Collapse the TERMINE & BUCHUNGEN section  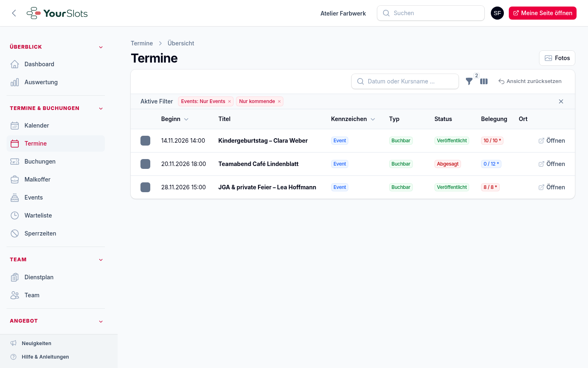pyautogui.click(x=101, y=108)
